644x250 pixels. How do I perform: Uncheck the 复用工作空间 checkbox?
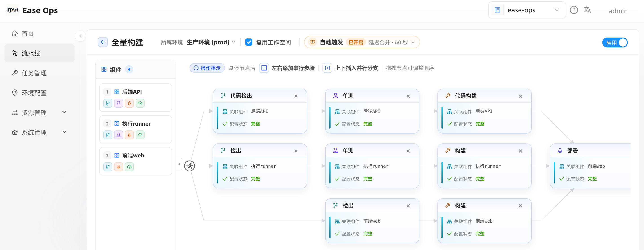click(249, 42)
